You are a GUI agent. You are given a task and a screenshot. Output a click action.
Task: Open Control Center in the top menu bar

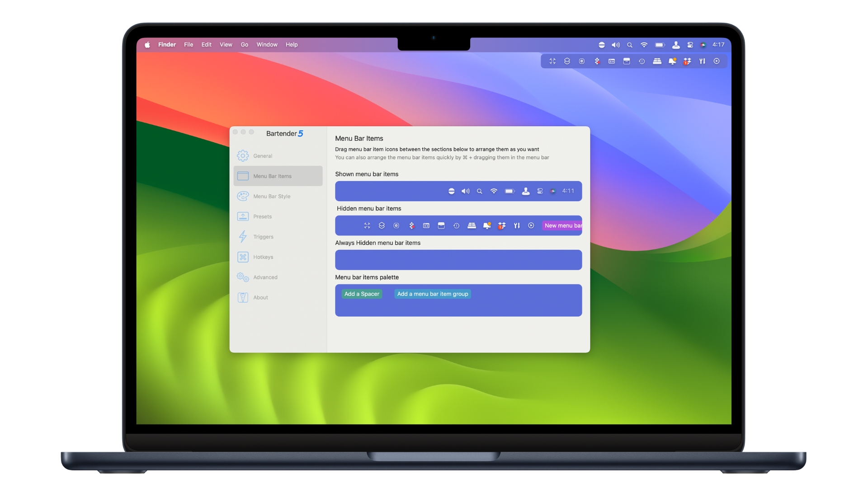point(690,45)
